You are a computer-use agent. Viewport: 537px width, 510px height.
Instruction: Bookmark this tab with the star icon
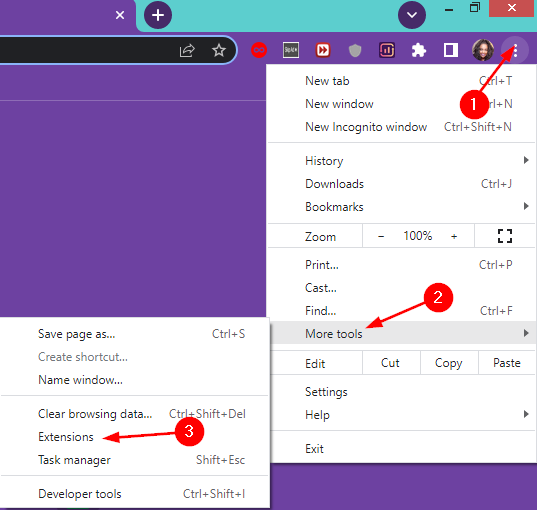pyautogui.click(x=219, y=50)
